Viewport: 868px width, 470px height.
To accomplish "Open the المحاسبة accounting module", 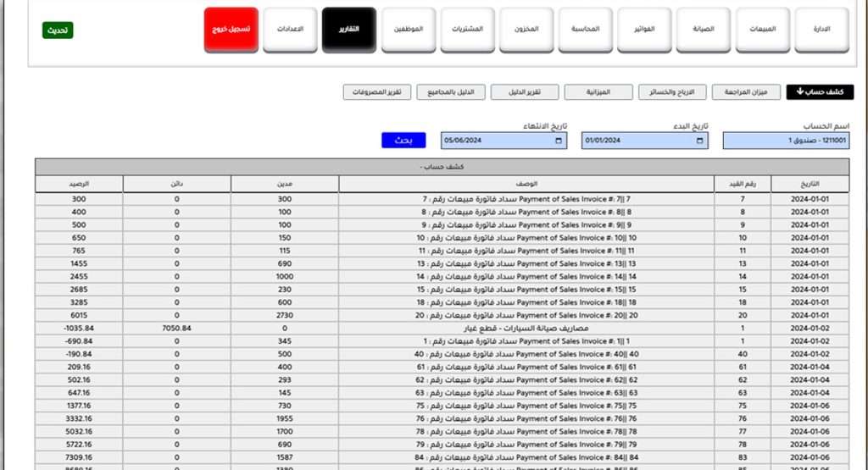I will coord(585,30).
